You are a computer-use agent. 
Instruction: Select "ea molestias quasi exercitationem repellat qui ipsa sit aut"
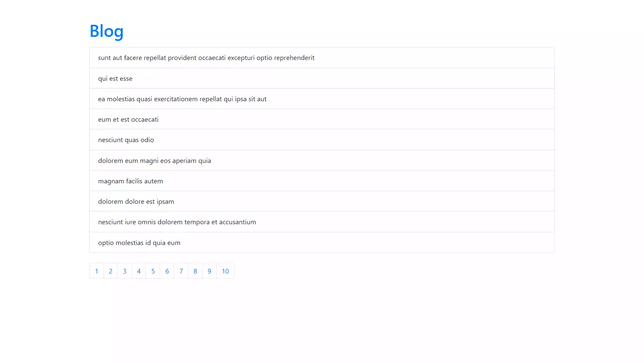tap(182, 99)
